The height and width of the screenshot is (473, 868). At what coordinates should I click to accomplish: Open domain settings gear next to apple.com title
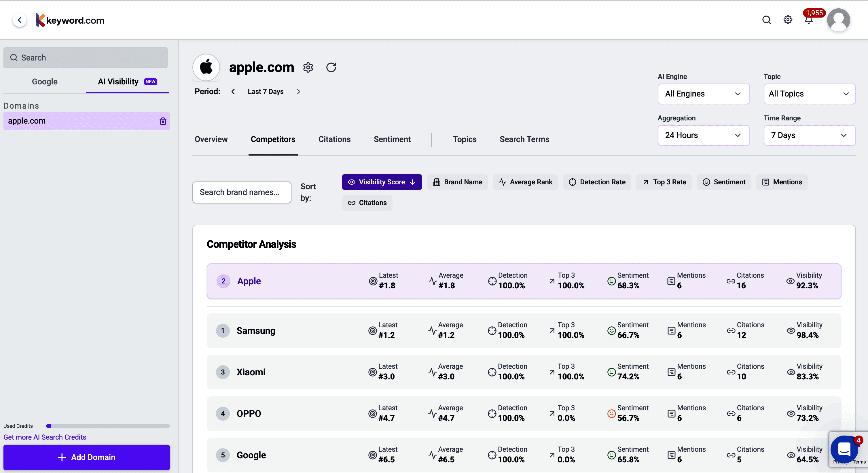pyautogui.click(x=308, y=67)
